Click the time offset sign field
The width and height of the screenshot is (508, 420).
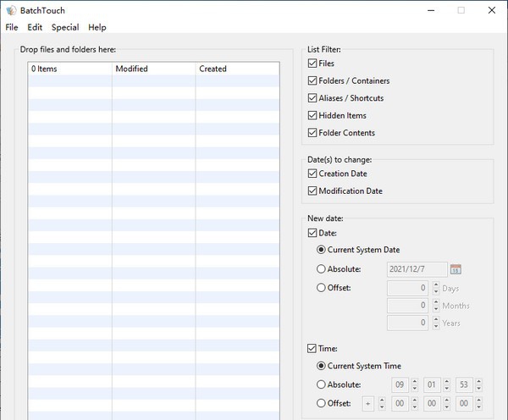coord(368,403)
